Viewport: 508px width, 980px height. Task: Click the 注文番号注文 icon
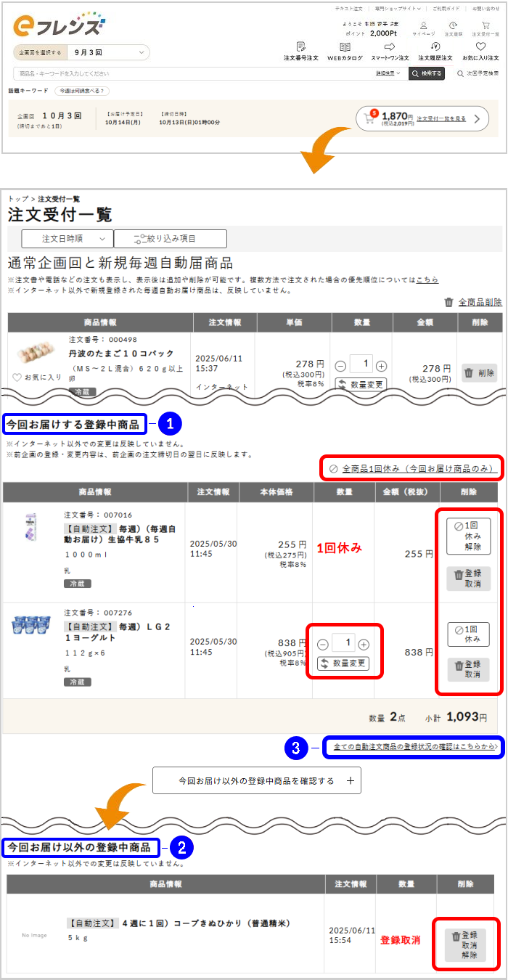[x=300, y=46]
